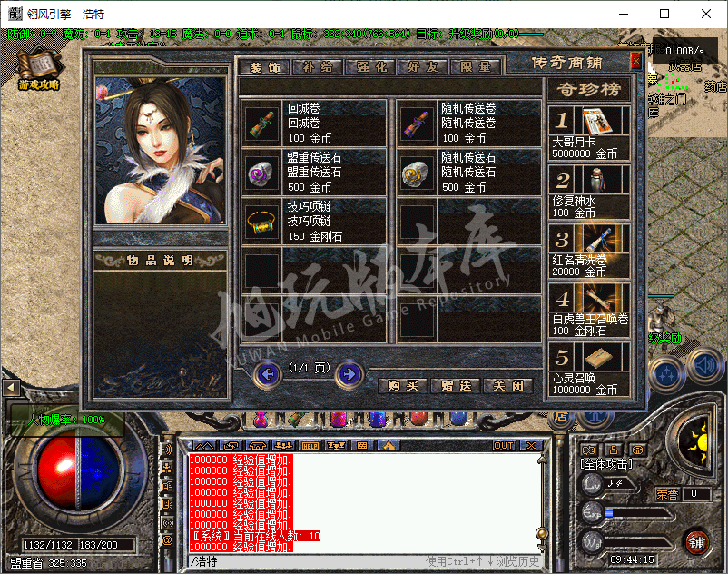Click the trophy trade icon in chat toolbar
The image size is (728, 574).
point(336,446)
